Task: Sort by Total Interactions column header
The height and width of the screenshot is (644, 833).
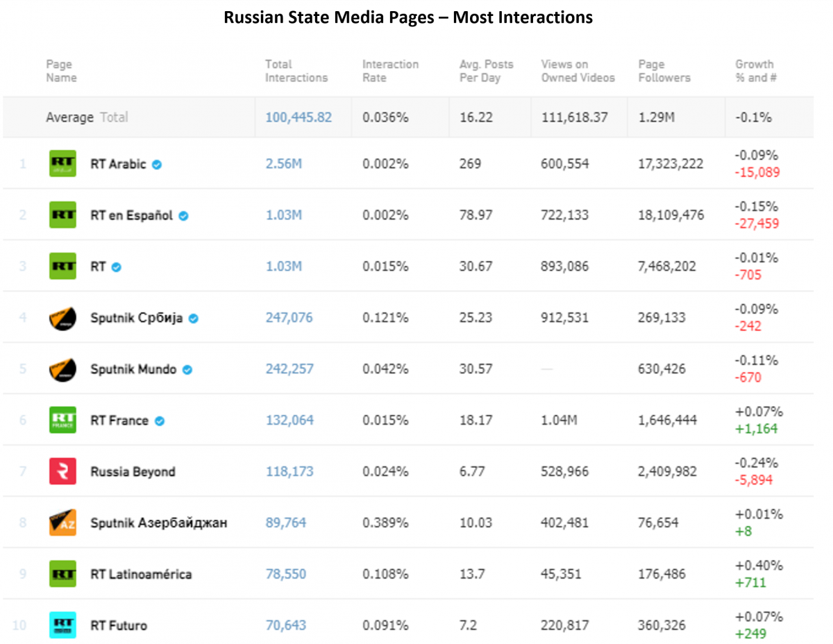Action: pos(296,71)
